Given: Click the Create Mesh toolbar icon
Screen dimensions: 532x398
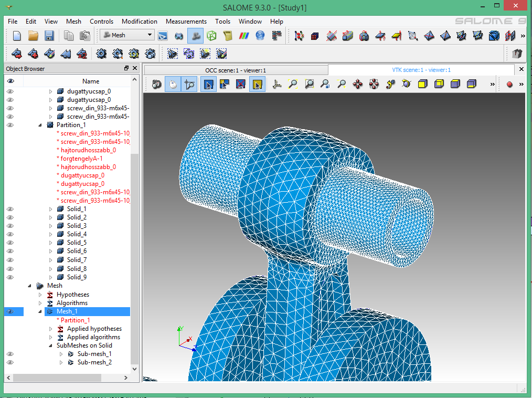Looking at the screenshot, I should 17,54.
